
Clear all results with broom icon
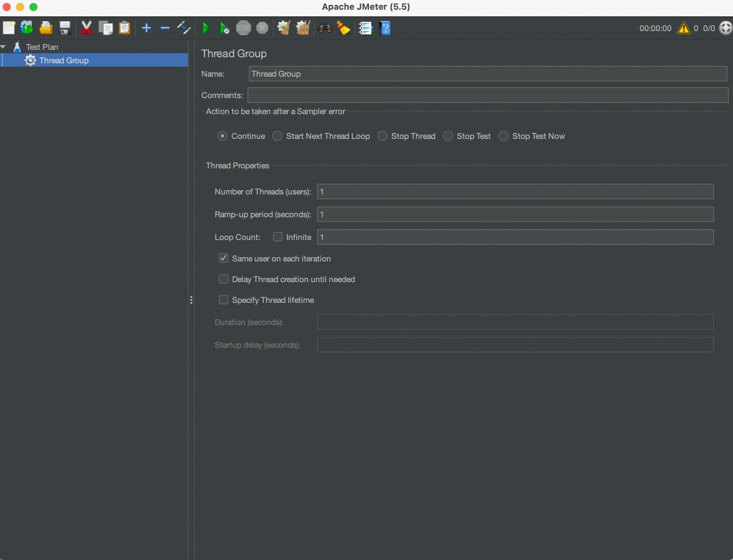pos(344,27)
